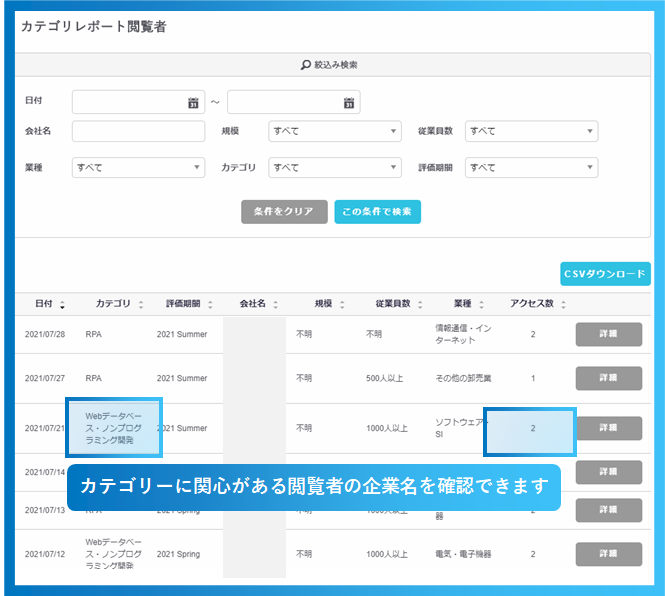Sort table by 日付 column arrow

point(63,304)
